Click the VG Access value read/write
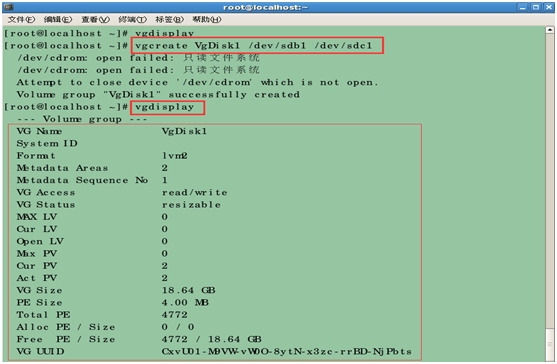The image size is (557, 364). [194, 192]
